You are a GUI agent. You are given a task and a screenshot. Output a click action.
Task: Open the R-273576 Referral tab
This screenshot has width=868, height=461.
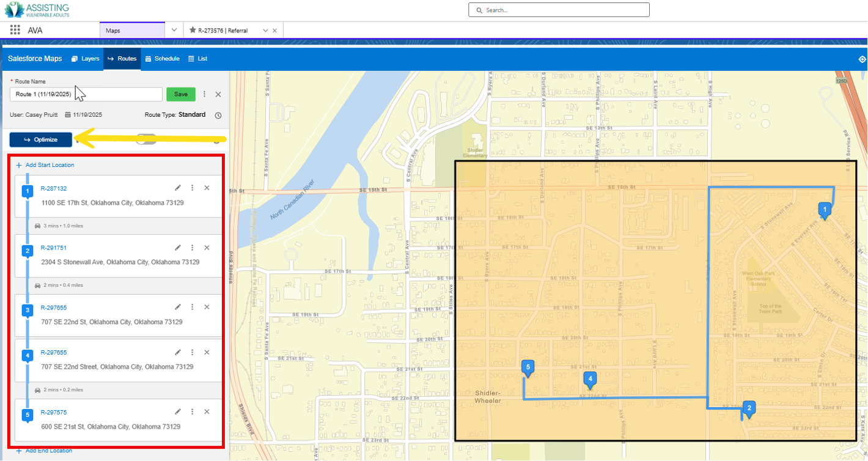click(x=223, y=30)
